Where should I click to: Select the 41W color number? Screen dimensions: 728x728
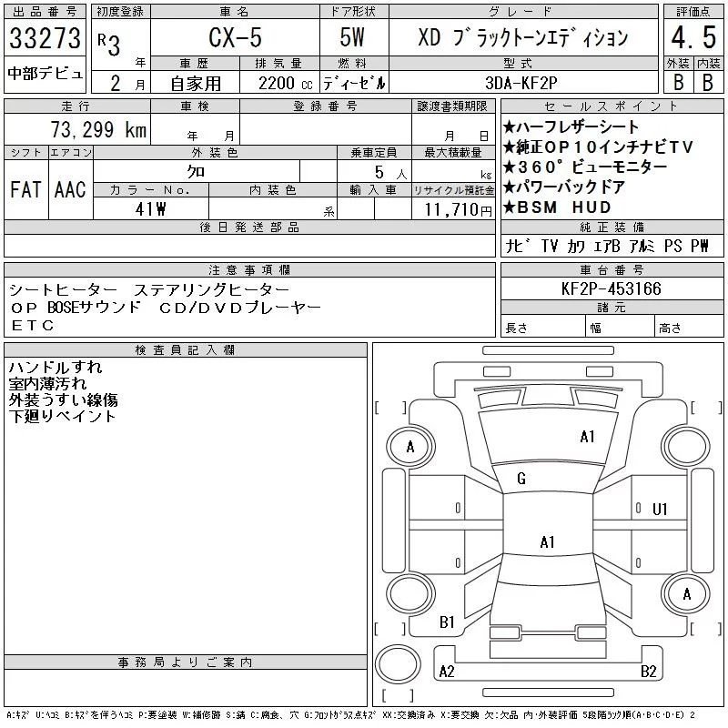150,209
